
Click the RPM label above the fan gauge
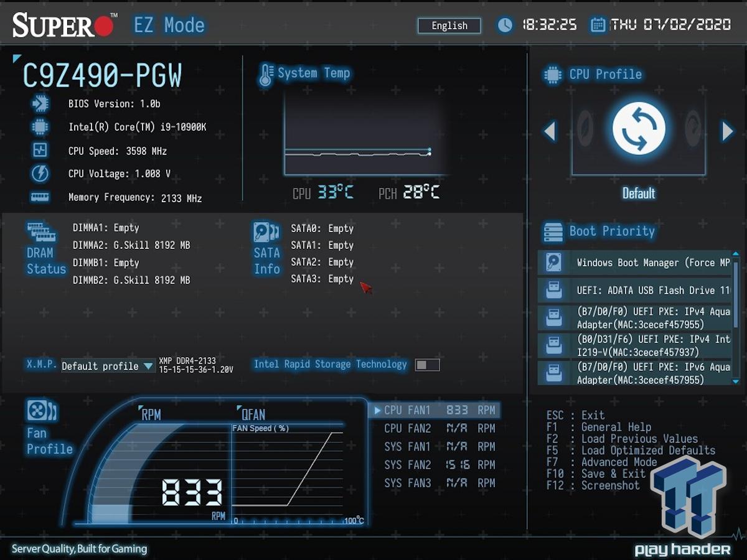(151, 415)
